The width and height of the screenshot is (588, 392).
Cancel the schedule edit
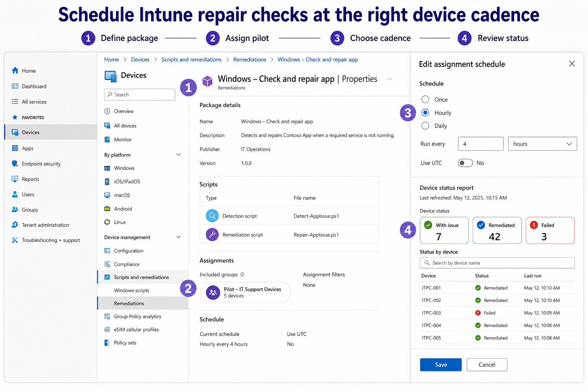click(487, 365)
